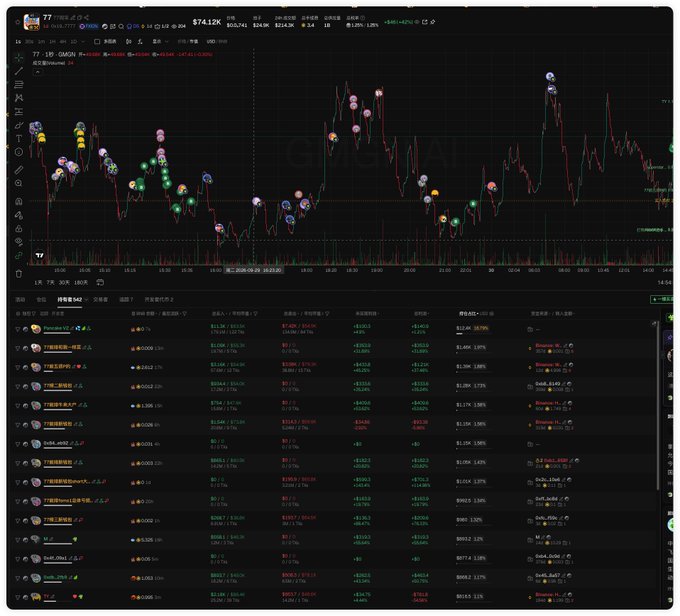The height and width of the screenshot is (616, 680).
Task: Click the topmost trade marker at chart peak
Action: pos(550,77)
